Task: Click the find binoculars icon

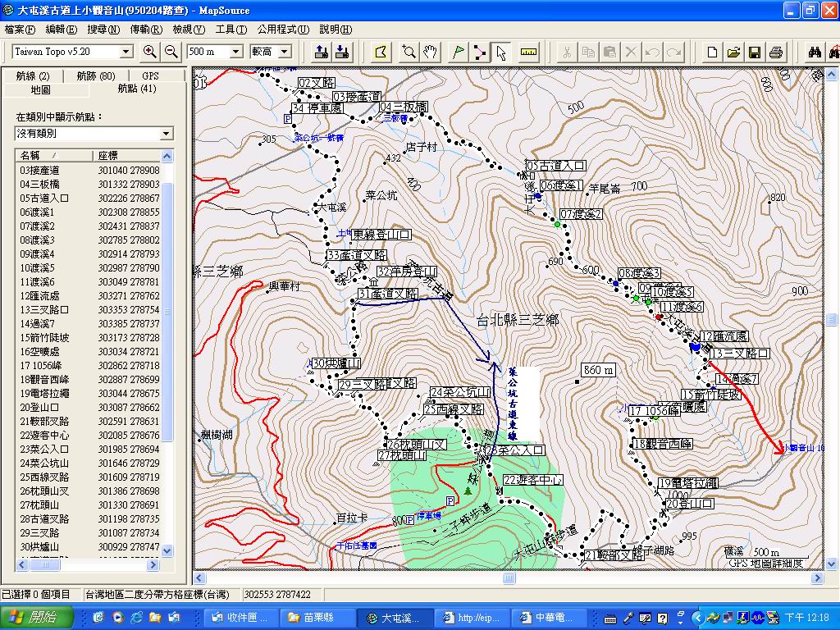Action: tap(814, 52)
